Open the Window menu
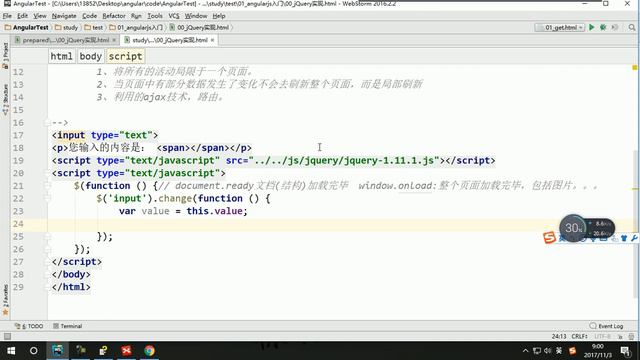The width and height of the screenshot is (640, 360). coord(196,16)
